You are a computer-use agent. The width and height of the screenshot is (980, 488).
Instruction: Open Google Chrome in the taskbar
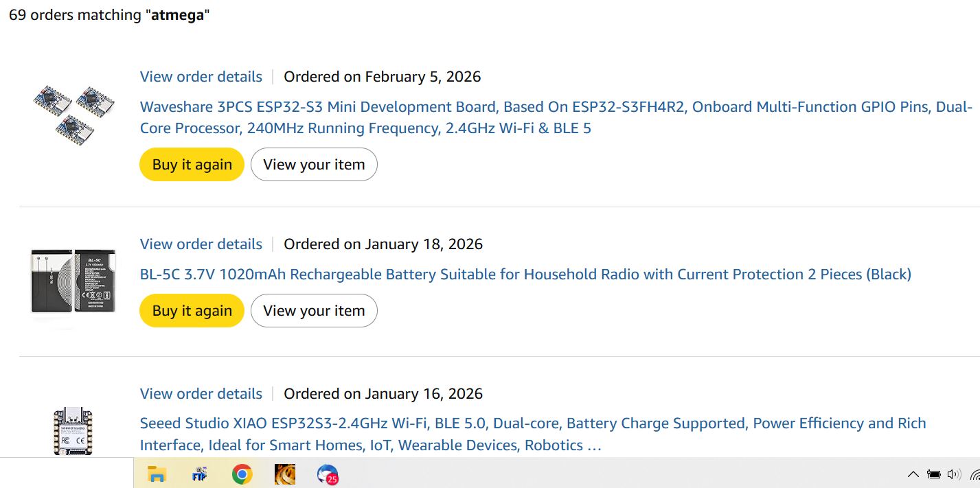[242, 474]
